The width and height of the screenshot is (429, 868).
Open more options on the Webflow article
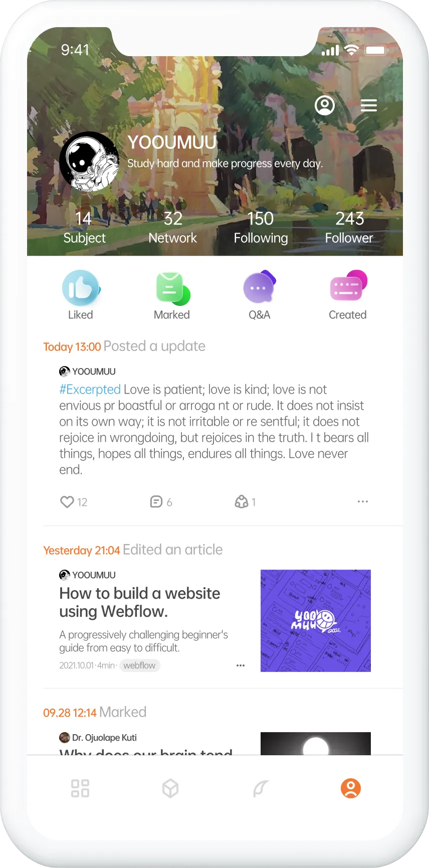click(x=241, y=665)
